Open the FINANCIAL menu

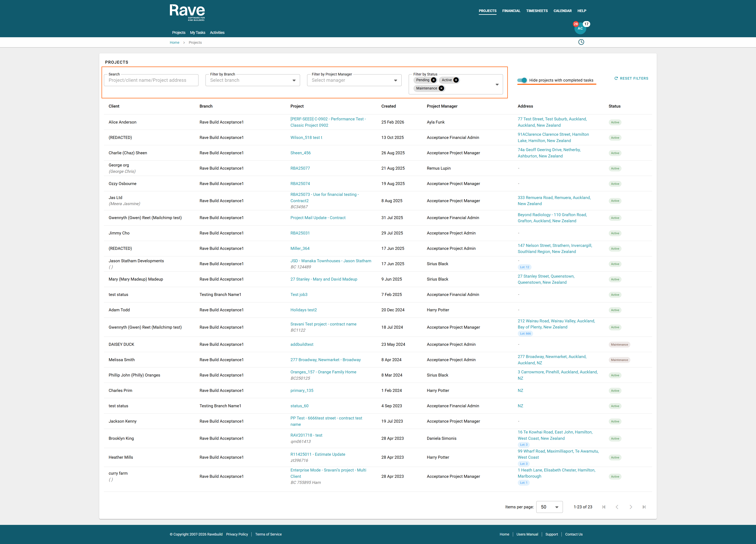[x=511, y=11]
